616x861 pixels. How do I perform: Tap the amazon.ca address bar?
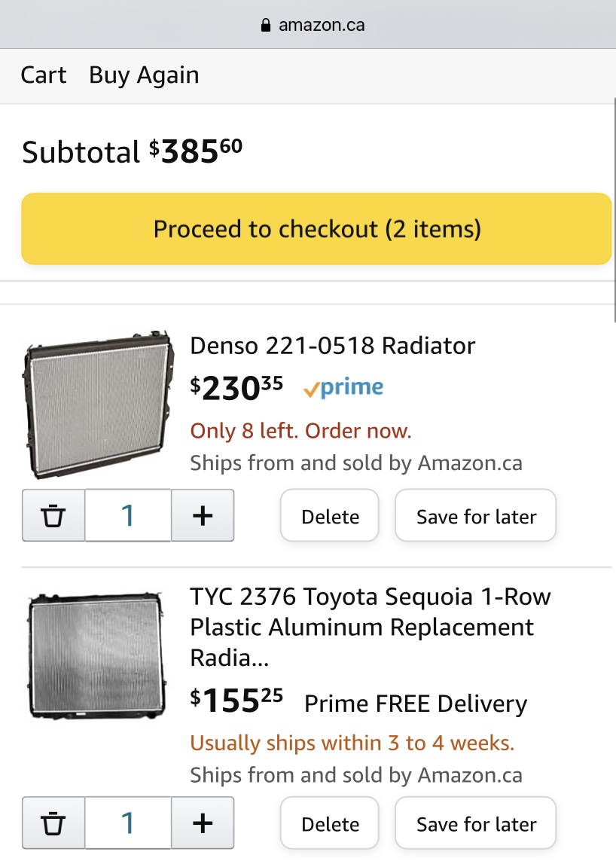point(322,25)
